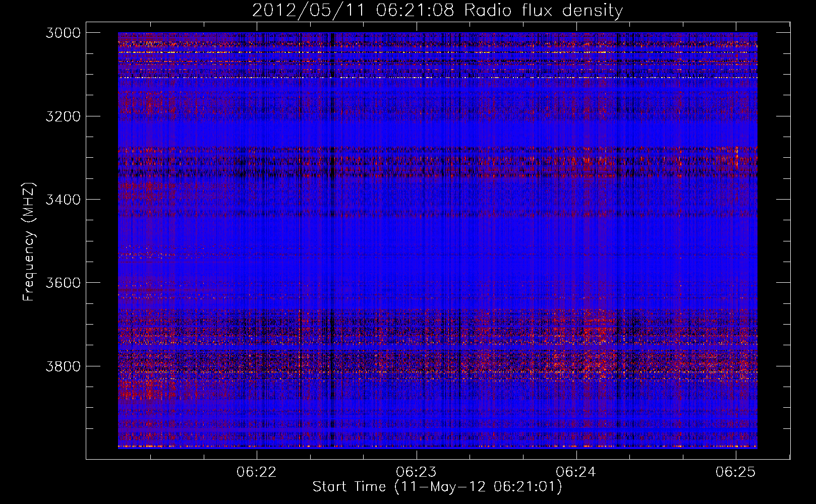Click the 06:23 time axis label
Screen dimensions: 816x504
[x=417, y=472]
